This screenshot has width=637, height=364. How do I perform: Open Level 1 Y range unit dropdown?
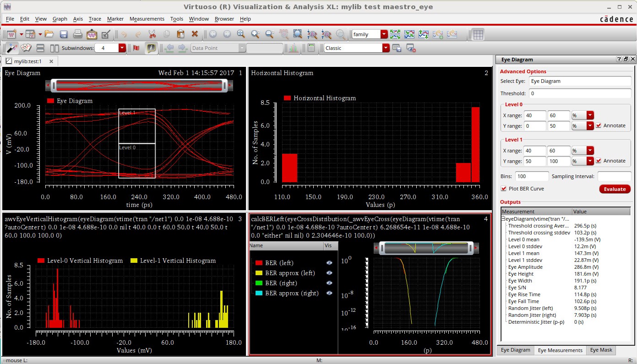pos(590,161)
